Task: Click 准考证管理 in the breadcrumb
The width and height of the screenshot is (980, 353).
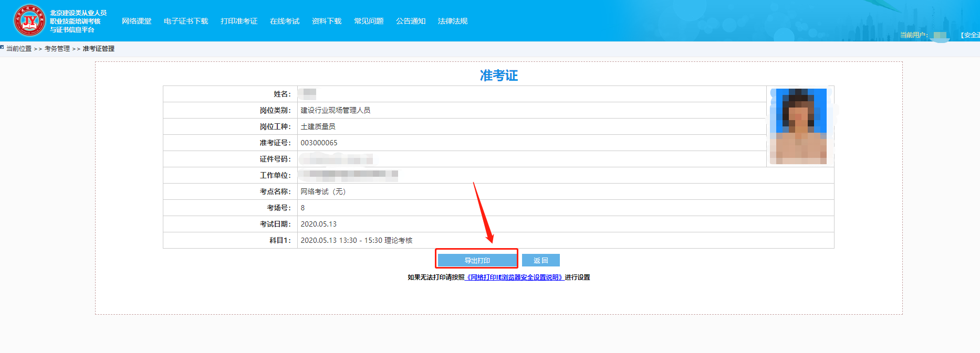Action: (x=99, y=49)
